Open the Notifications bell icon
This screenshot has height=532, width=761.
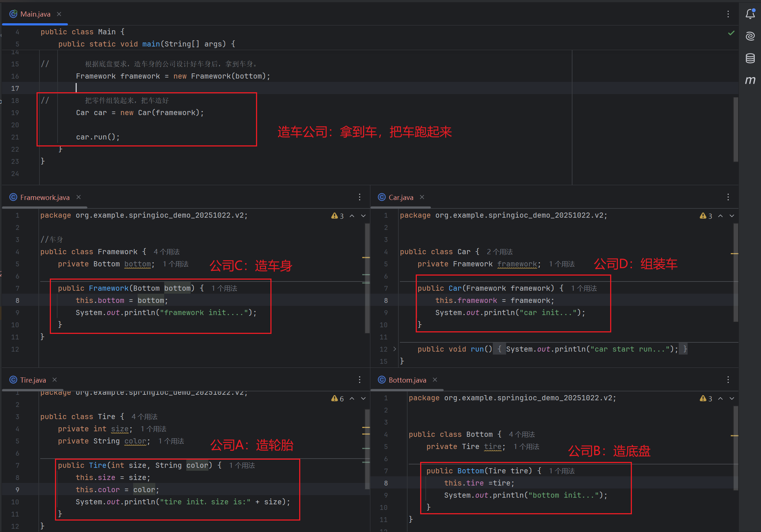click(x=750, y=14)
